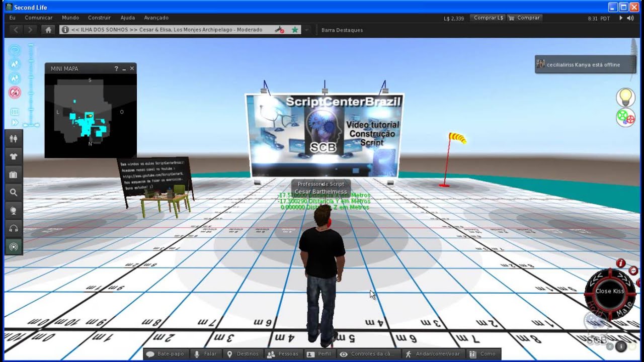The height and width of the screenshot is (362, 644).
Task: Click the volume speaker icon in top bar
Action: (630, 18)
